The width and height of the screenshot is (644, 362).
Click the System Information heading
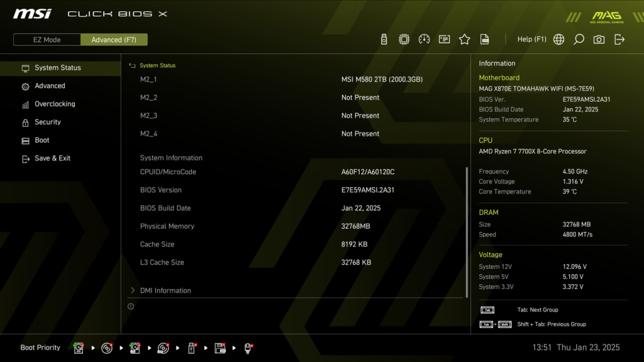pyautogui.click(x=171, y=158)
